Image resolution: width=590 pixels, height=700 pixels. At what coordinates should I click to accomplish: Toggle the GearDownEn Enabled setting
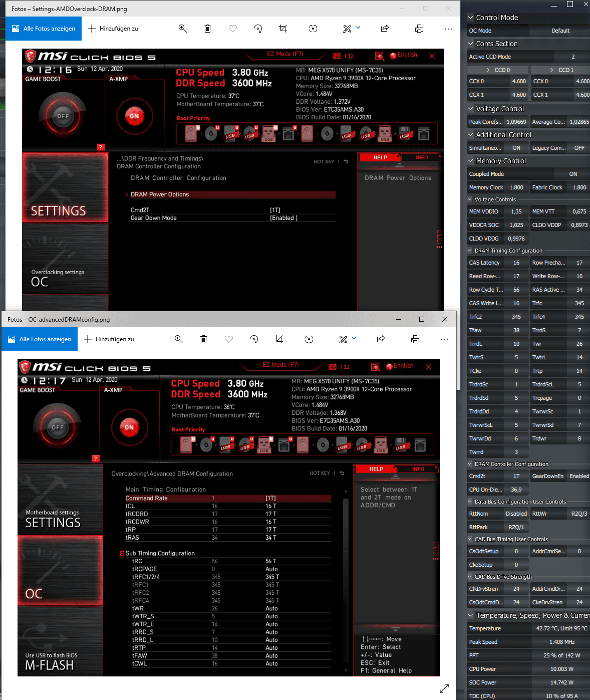tap(579, 476)
